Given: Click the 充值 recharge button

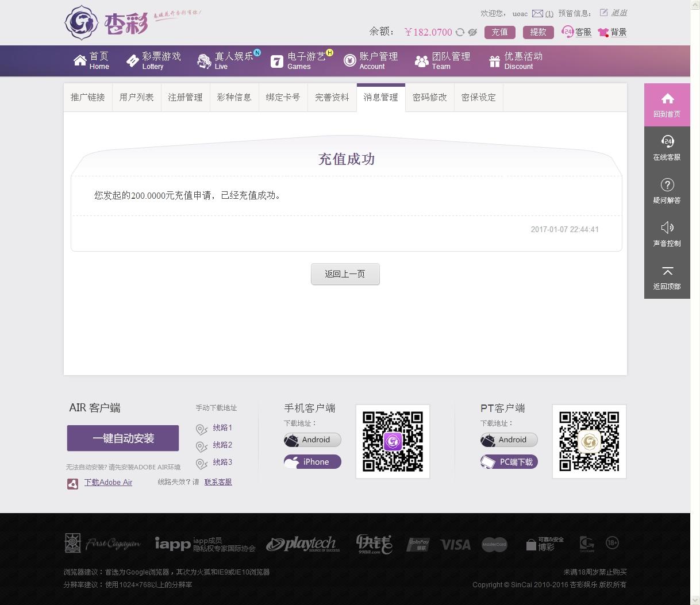Looking at the screenshot, I should (x=499, y=32).
